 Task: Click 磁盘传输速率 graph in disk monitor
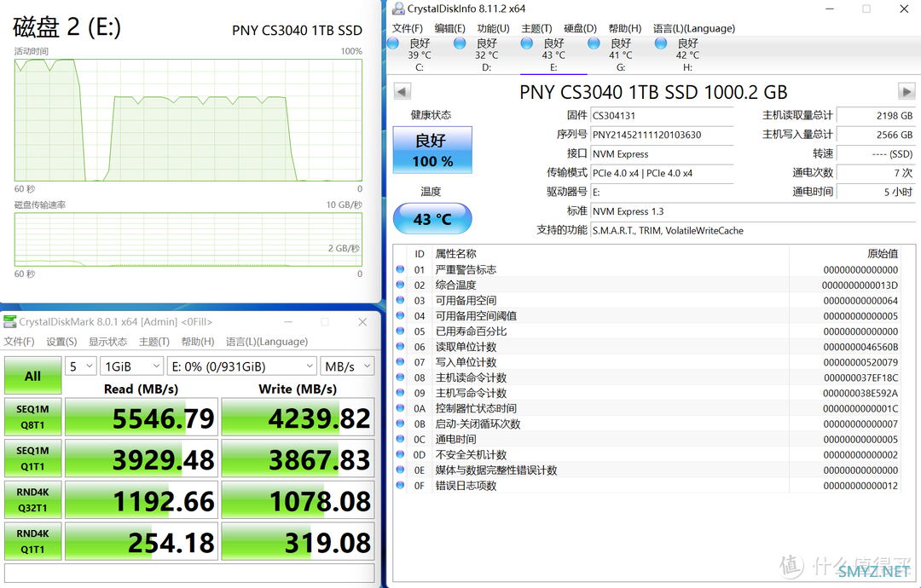[x=188, y=239]
